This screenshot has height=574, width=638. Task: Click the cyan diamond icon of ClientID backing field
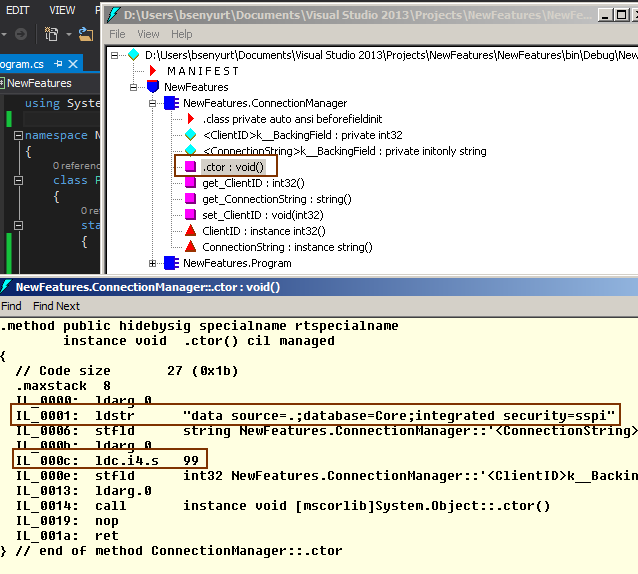(x=190, y=135)
